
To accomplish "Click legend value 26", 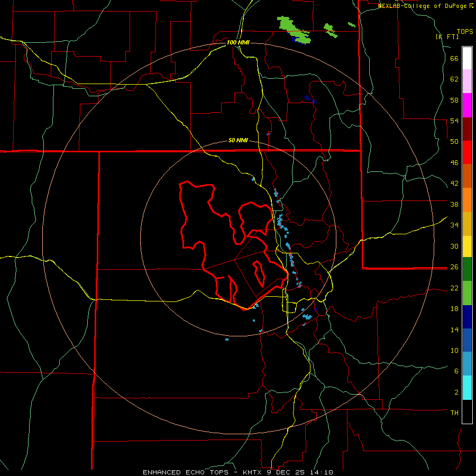I will point(454,267).
